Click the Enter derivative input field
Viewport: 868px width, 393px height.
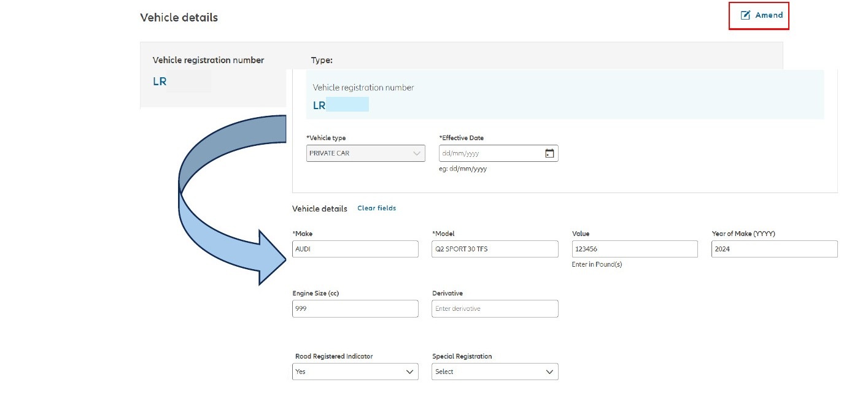click(x=495, y=309)
